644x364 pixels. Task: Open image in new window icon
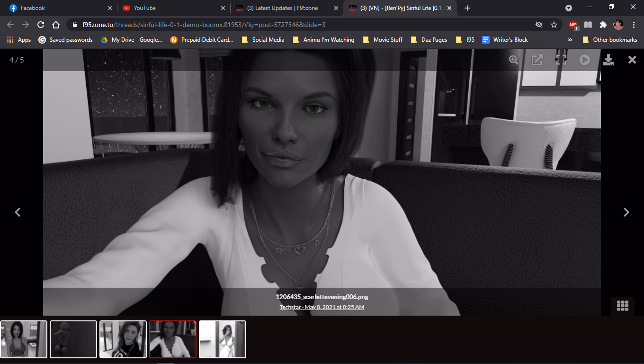pos(537,60)
